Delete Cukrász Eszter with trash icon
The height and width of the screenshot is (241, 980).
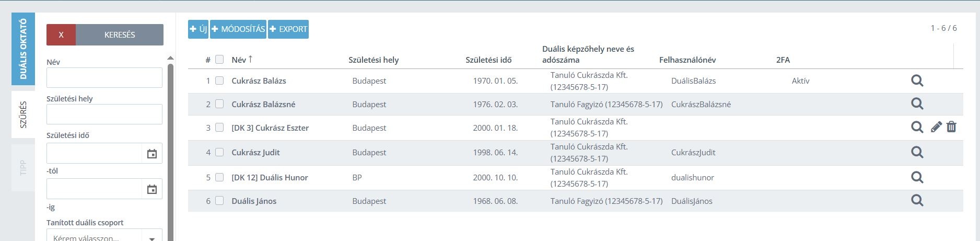point(951,127)
